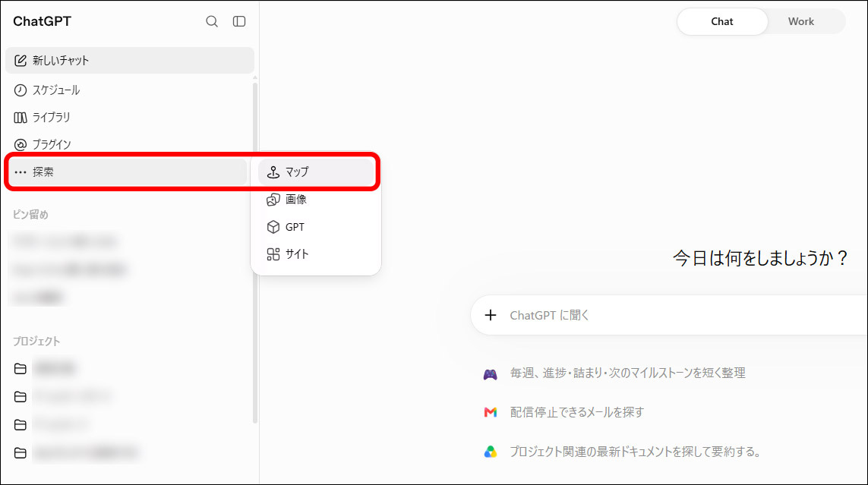The height and width of the screenshot is (485, 868).
Task: Choose 画像 from the flyout menu
Action: (x=316, y=200)
